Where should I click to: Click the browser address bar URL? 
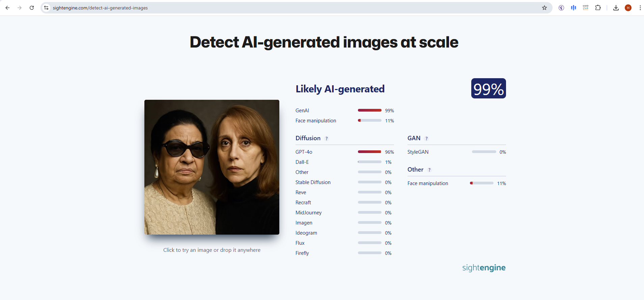[x=135, y=7]
